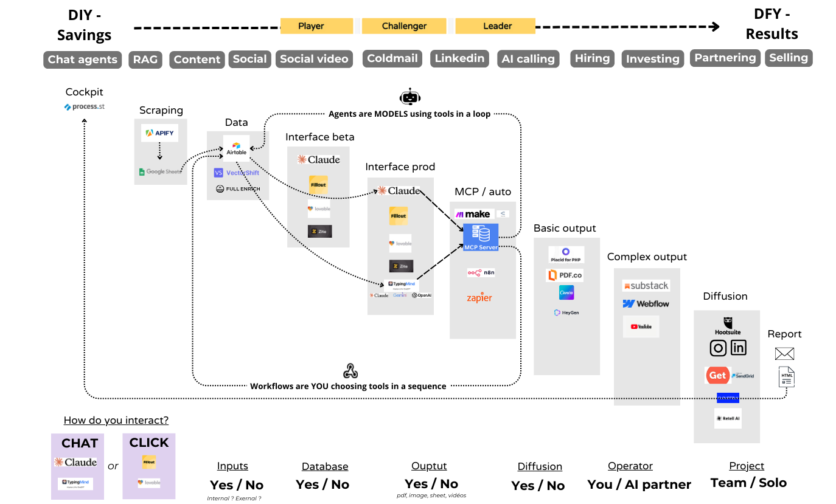This screenshot has width=836, height=504.
Task: Select the n8n logo
Action: click(481, 273)
